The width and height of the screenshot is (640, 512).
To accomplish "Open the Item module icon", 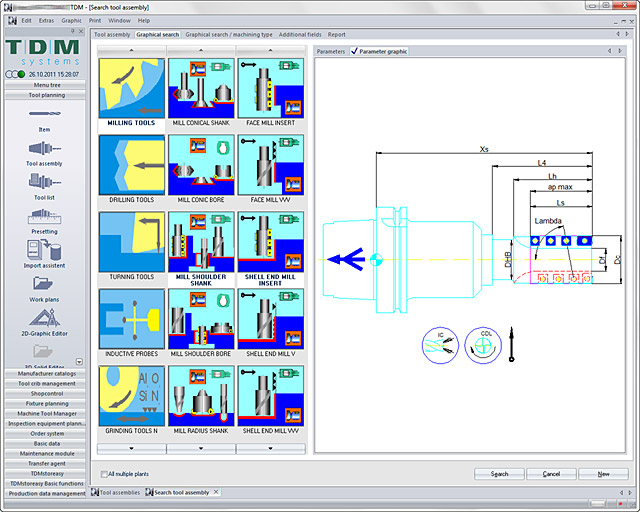I will tap(44, 114).
